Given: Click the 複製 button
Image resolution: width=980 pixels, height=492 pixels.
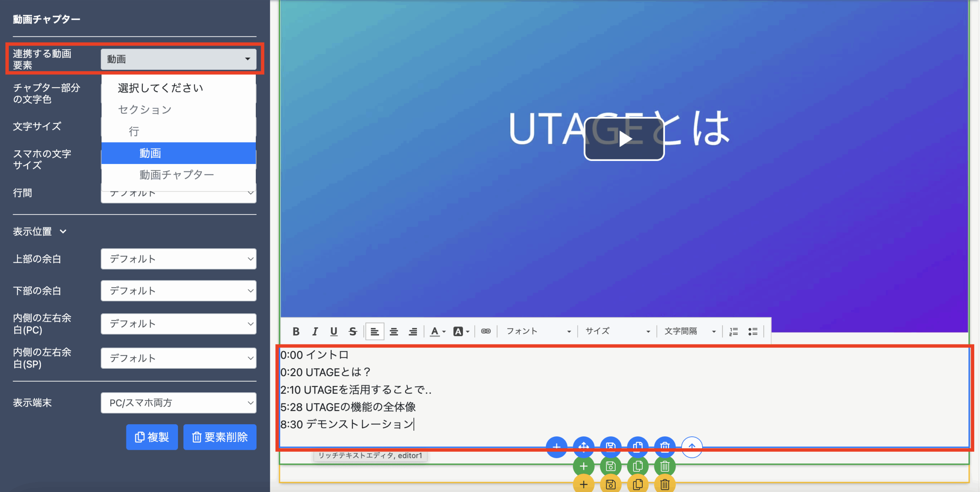Looking at the screenshot, I should [152, 437].
